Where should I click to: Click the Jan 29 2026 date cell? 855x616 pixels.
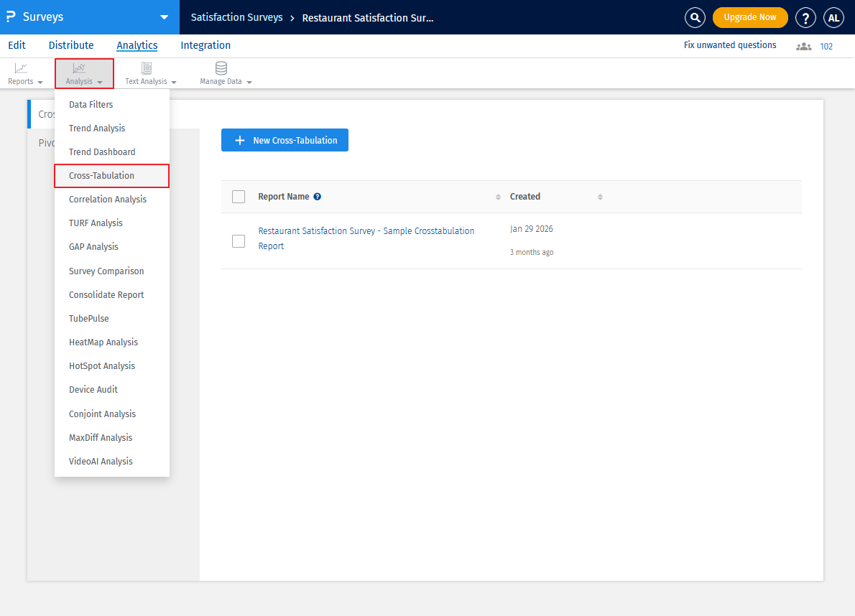click(532, 229)
